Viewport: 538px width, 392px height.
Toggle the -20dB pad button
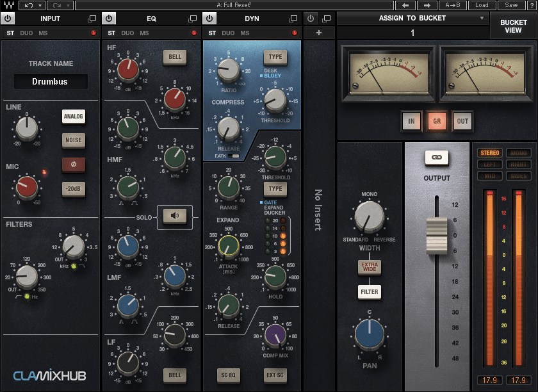pyautogui.click(x=74, y=189)
